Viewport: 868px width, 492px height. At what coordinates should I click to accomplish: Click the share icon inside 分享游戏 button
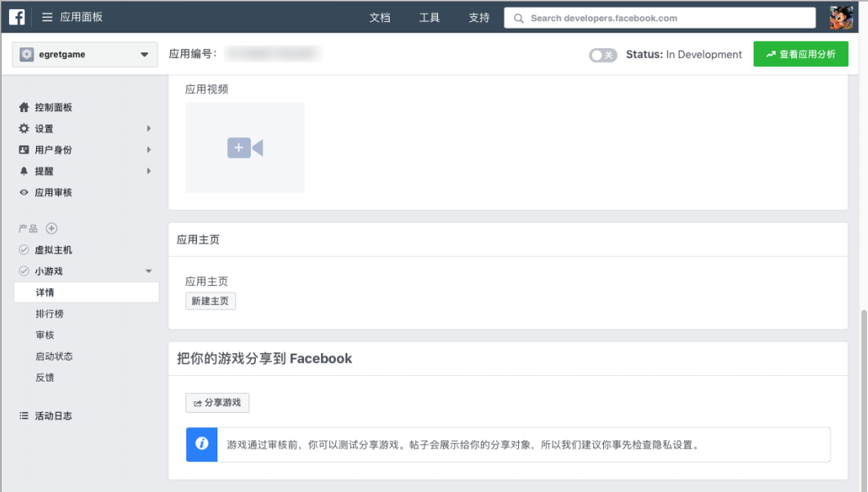196,402
